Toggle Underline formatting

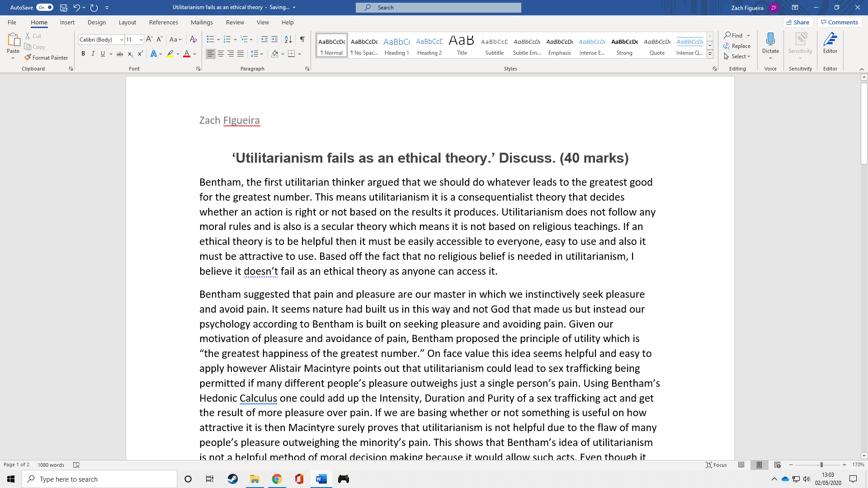click(103, 53)
